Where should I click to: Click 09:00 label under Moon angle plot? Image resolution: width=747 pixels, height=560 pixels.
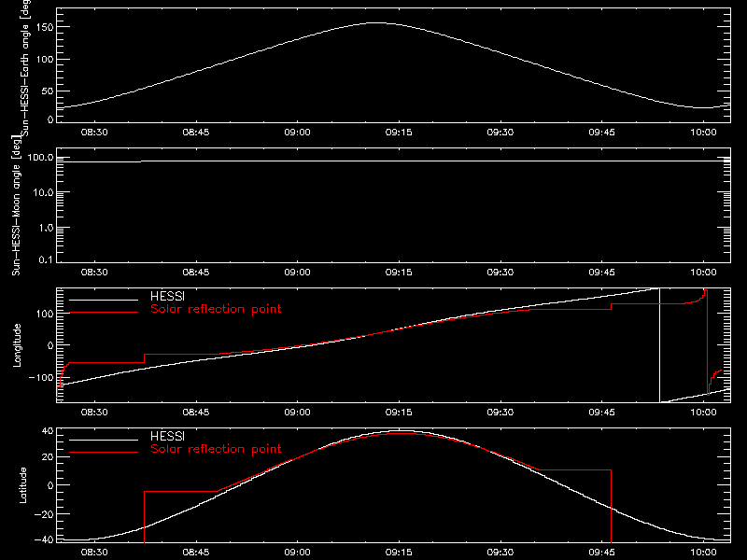tap(297, 272)
